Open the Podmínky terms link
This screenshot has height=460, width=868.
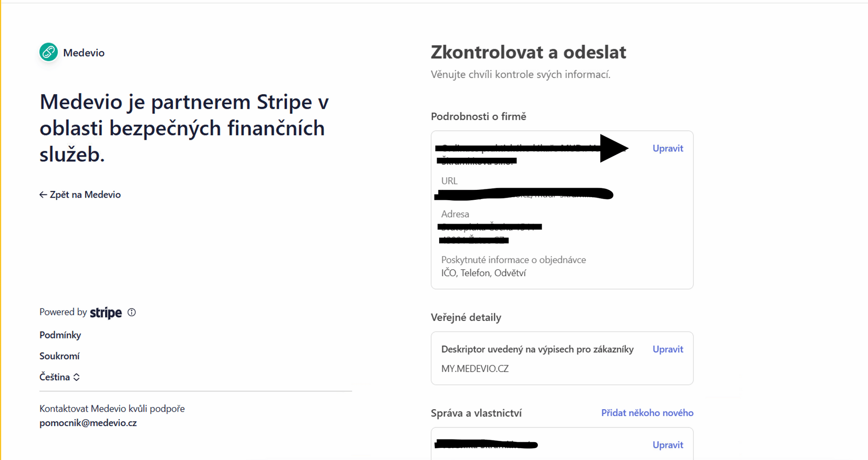click(60, 335)
